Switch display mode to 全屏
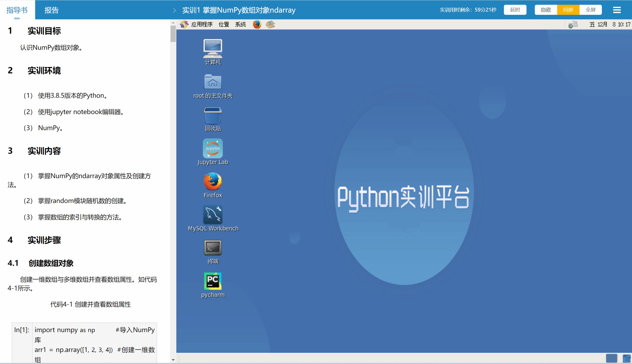Screen dimensions: 632x364 (590, 10)
